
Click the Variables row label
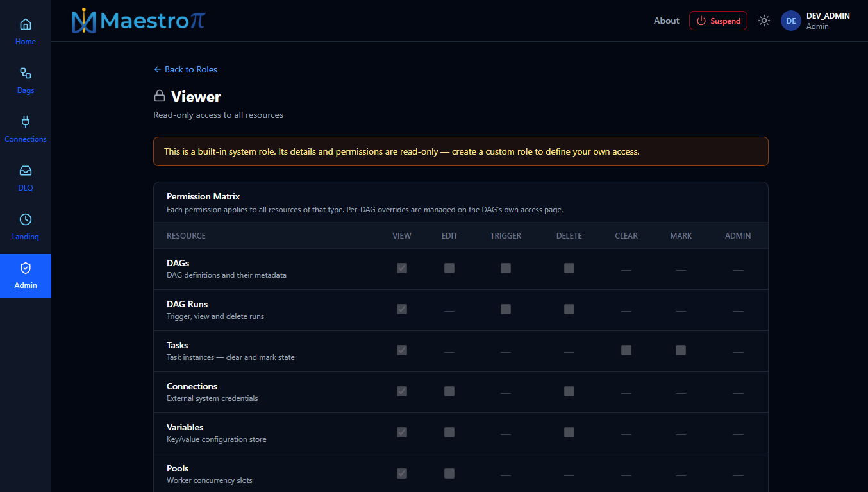point(185,427)
